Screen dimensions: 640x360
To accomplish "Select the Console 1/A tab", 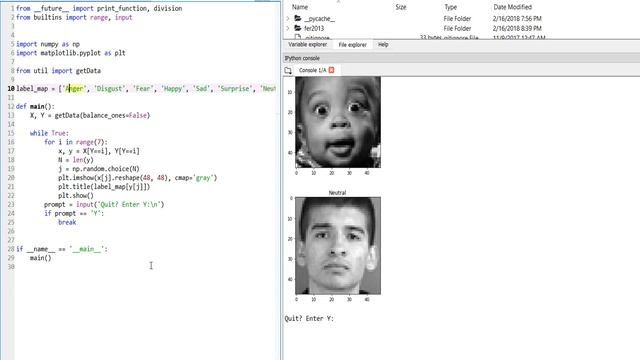I will pos(312,70).
